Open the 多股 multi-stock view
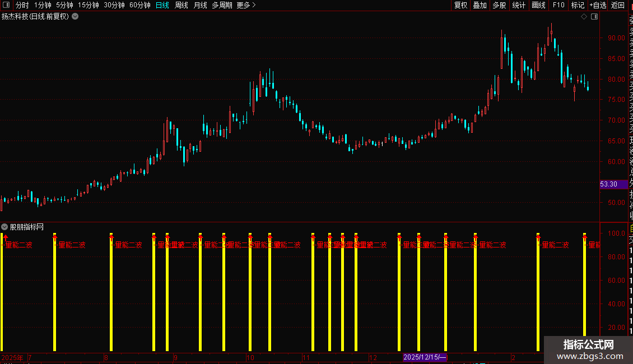This screenshot has width=633, height=364. [x=499, y=5]
